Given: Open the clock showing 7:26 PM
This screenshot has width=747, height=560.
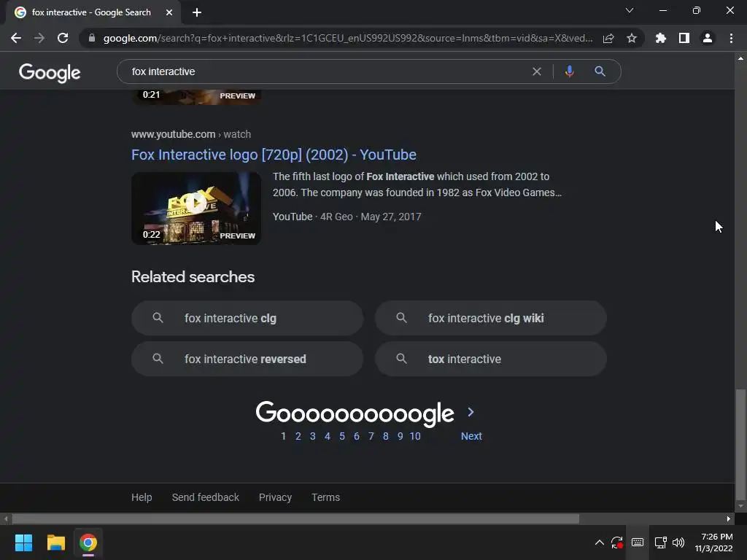Looking at the screenshot, I should (713, 542).
